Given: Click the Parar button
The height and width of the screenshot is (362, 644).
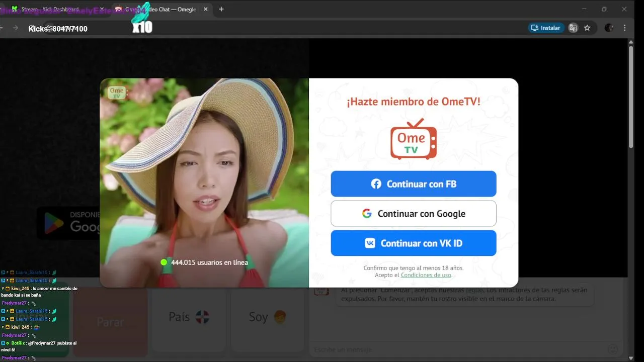Looking at the screenshot, I should (x=110, y=322).
